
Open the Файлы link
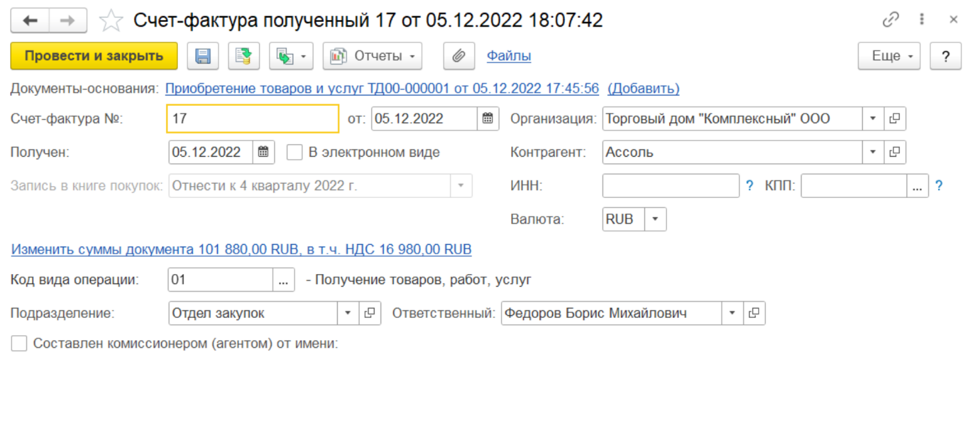[x=508, y=56]
